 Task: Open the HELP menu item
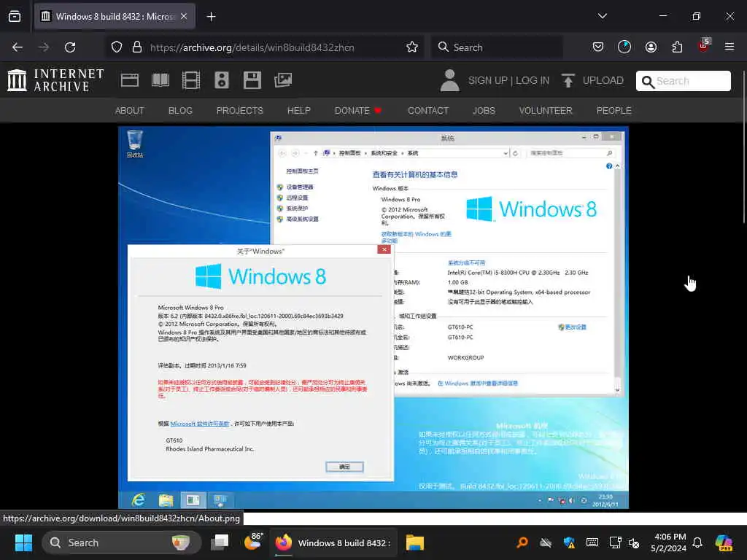click(x=298, y=111)
